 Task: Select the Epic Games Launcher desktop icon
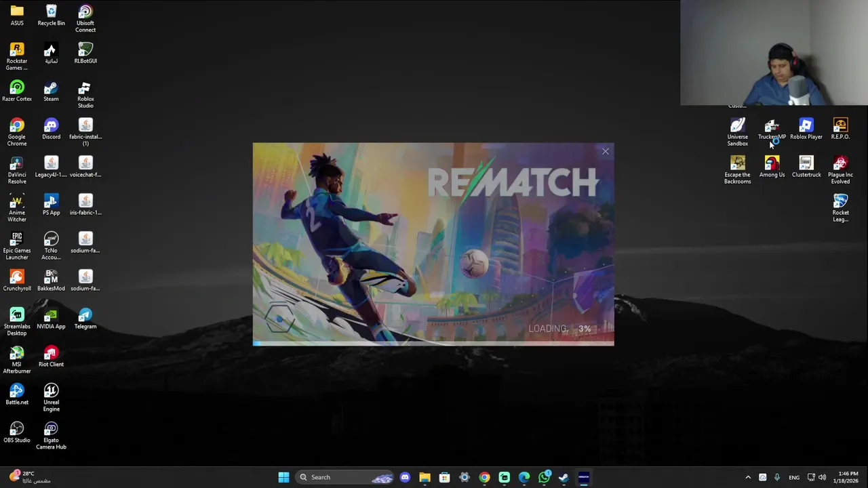point(17,246)
